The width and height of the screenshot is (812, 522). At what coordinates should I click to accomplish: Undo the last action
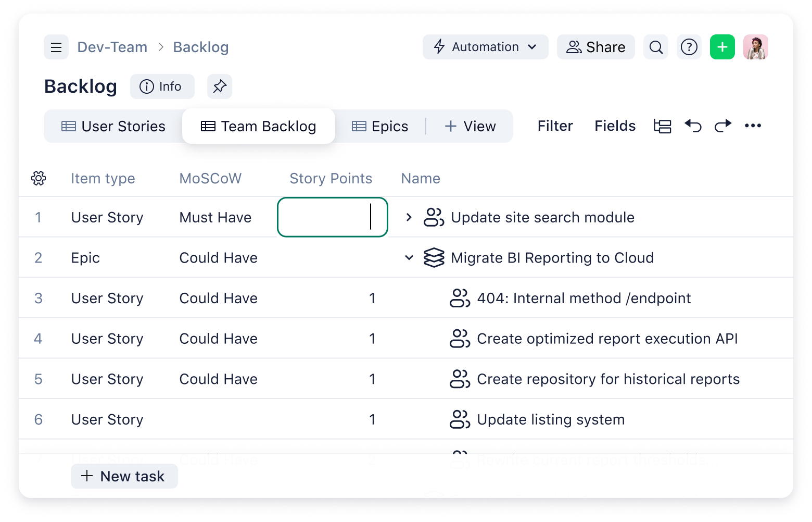[x=693, y=126]
